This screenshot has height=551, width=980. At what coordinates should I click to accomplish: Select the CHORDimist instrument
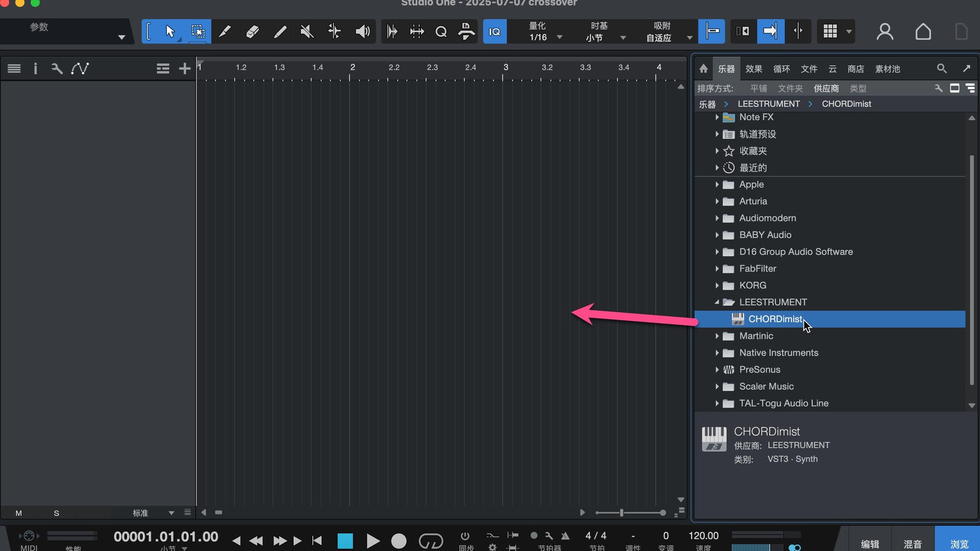[x=830, y=319]
